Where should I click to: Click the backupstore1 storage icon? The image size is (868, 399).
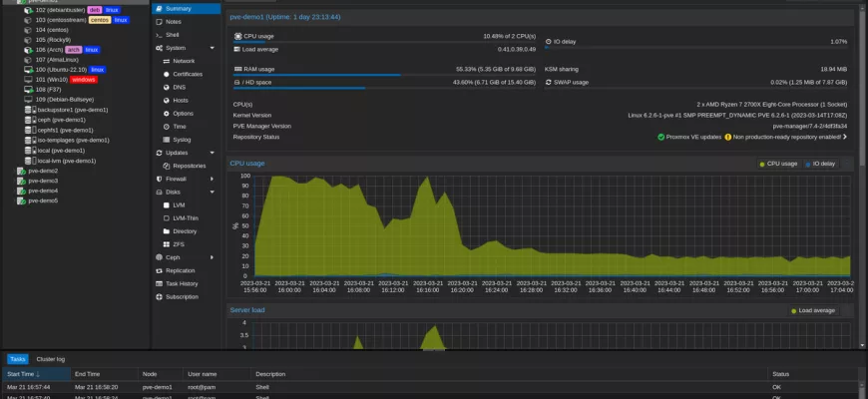click(30, 110)
